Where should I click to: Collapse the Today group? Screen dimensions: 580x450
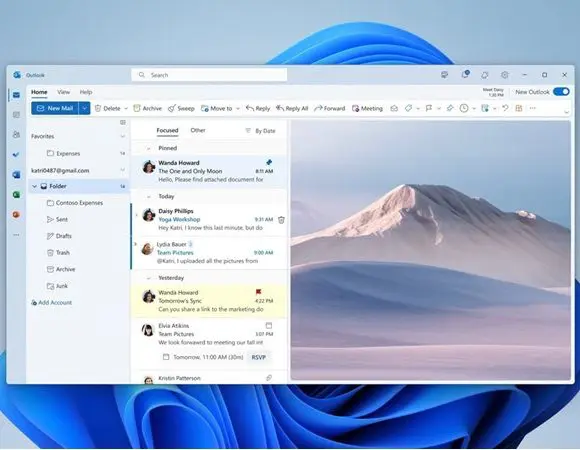click(149, 196)
